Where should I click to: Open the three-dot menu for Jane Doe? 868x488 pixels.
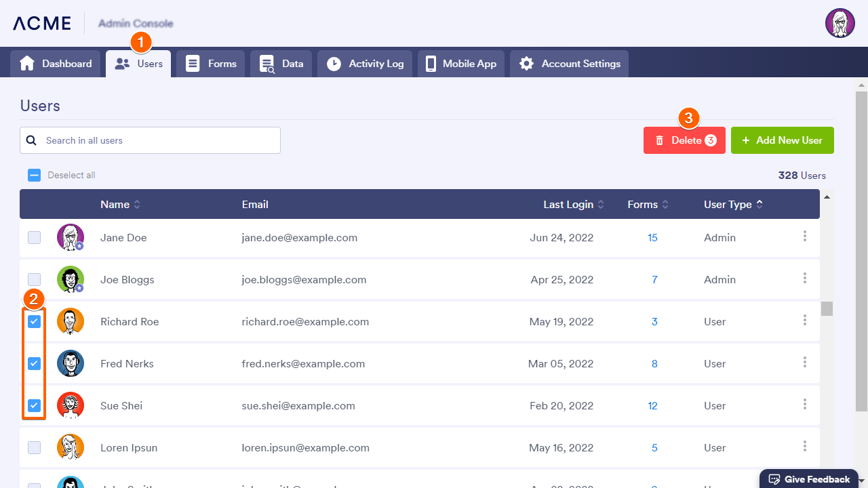[x=805, y=237]
